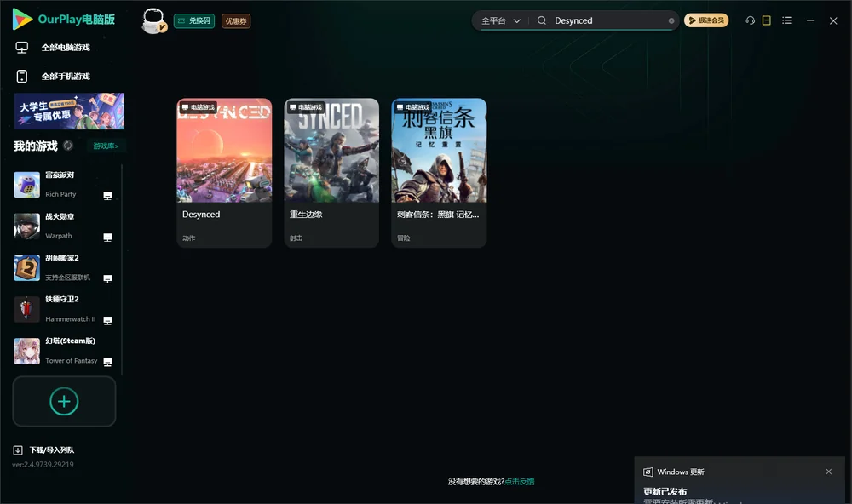852x504 pixels.
Task: Click the Desynced title text
Action: (x=201, y=215)
